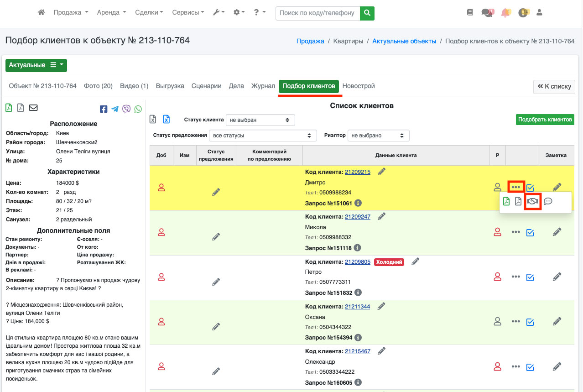Open the Статус клиента dropdown
Screen dimensions: 583x392
coord(260,120)
